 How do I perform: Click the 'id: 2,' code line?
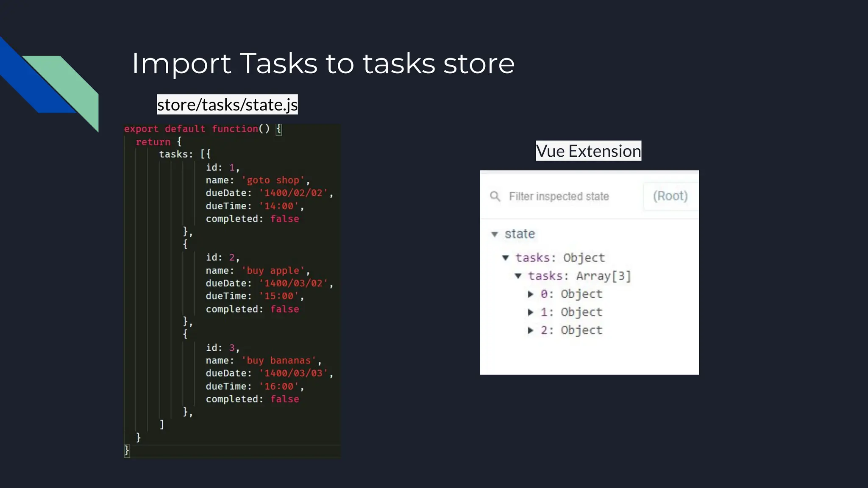coord(223,258)
